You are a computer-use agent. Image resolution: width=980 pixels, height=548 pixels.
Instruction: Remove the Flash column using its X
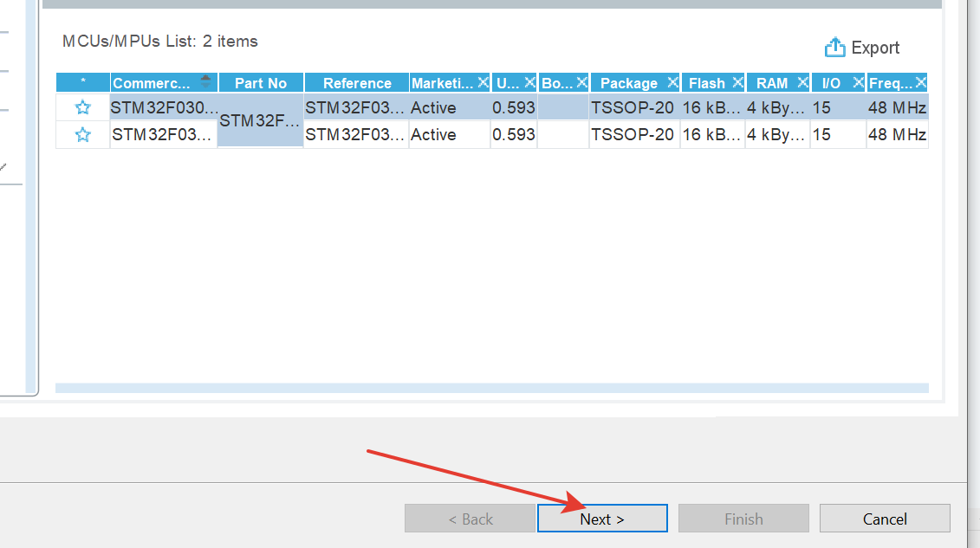pyautogui.click(x=737, y=81)
